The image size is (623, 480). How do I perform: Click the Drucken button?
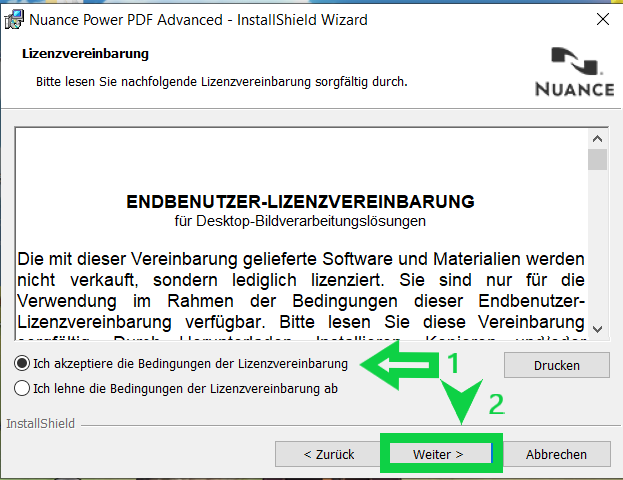point(557,365)
